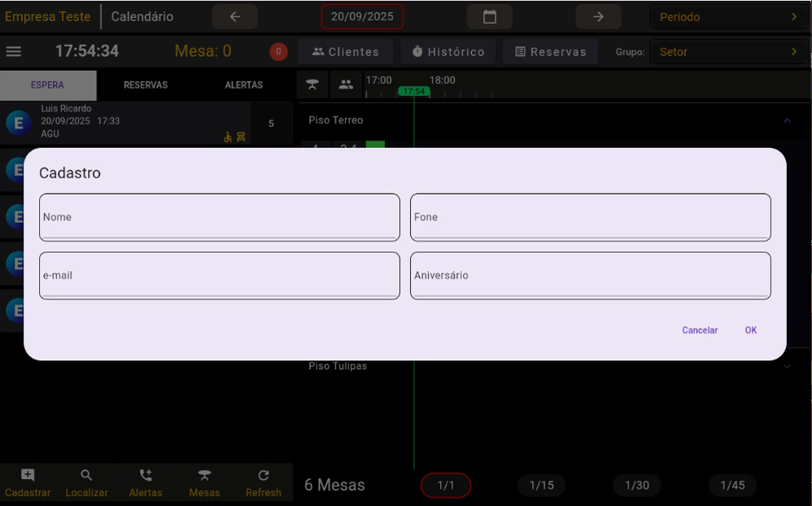The height and width of the screenshot is (506, 812).
Task: Switch to the RESERVAS tab
Action: [x=146, y=85]
